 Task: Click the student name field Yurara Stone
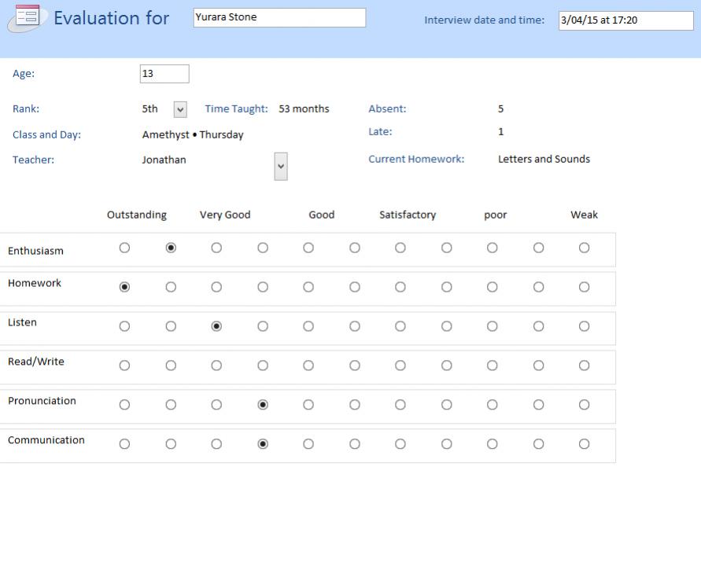point(279,17)
